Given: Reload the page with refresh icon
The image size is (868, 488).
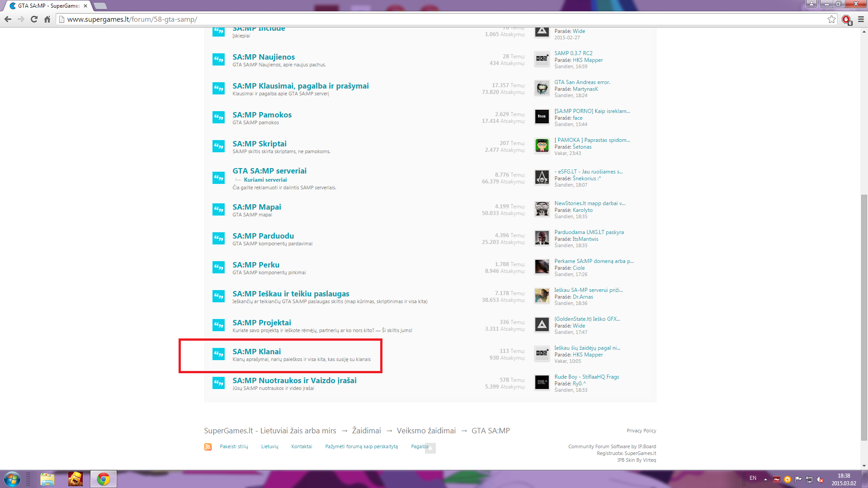Looking at the screenshot, I should (x=34, y=19).
